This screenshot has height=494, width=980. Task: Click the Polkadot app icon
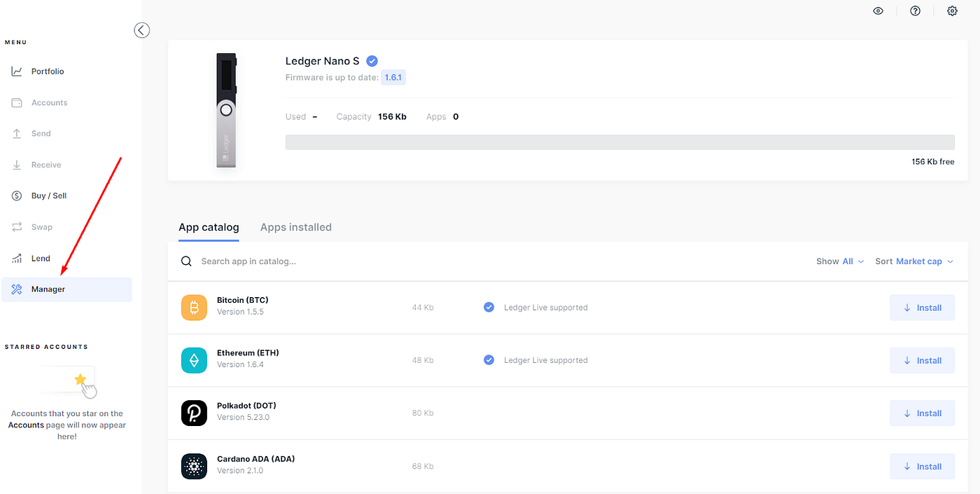194,413
